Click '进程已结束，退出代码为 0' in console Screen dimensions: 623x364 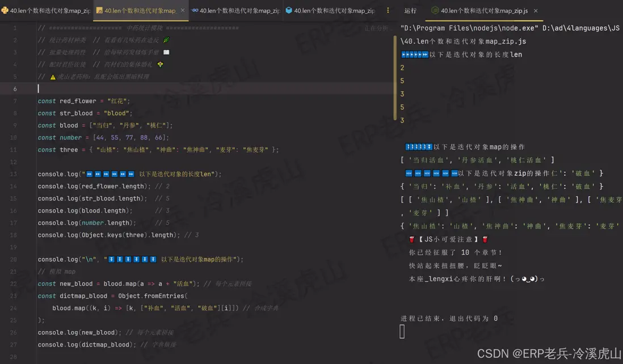449,318
